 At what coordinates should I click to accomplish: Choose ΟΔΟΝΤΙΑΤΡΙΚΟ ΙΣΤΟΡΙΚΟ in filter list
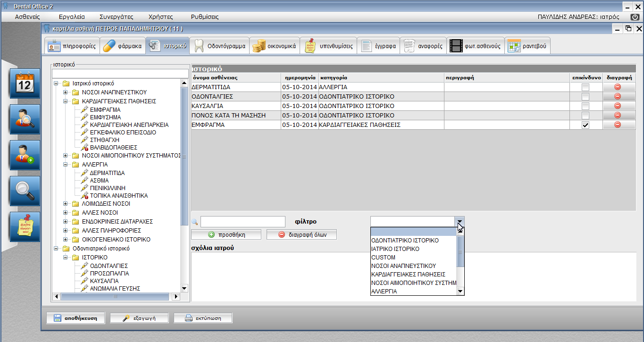[x=414, y=241]
